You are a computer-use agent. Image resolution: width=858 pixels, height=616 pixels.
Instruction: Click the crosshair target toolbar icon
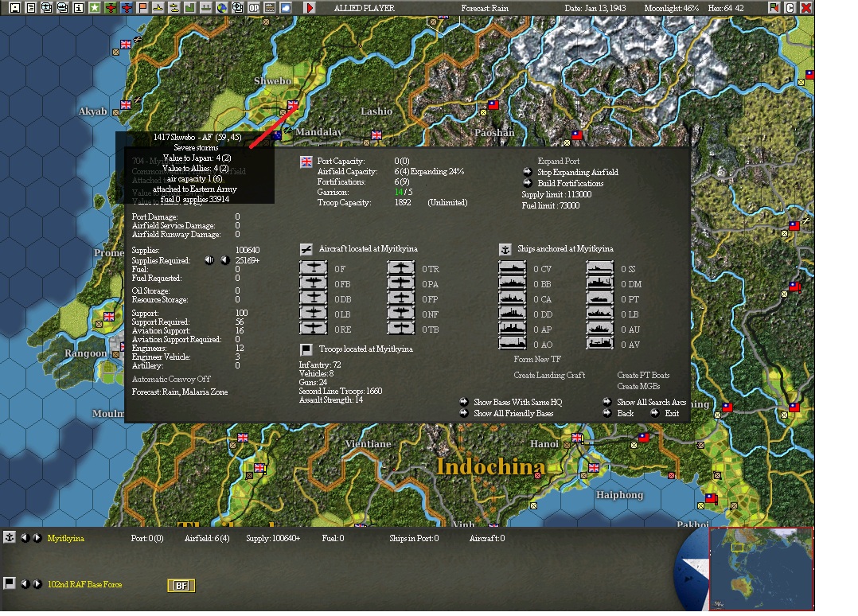237,8
